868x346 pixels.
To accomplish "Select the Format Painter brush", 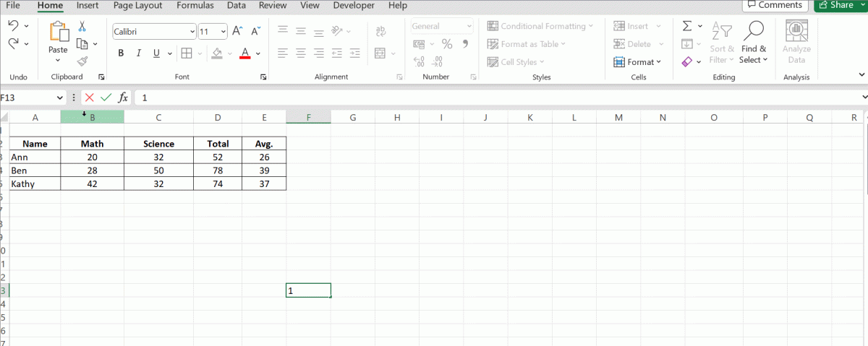I will click(x=82, y=61).
